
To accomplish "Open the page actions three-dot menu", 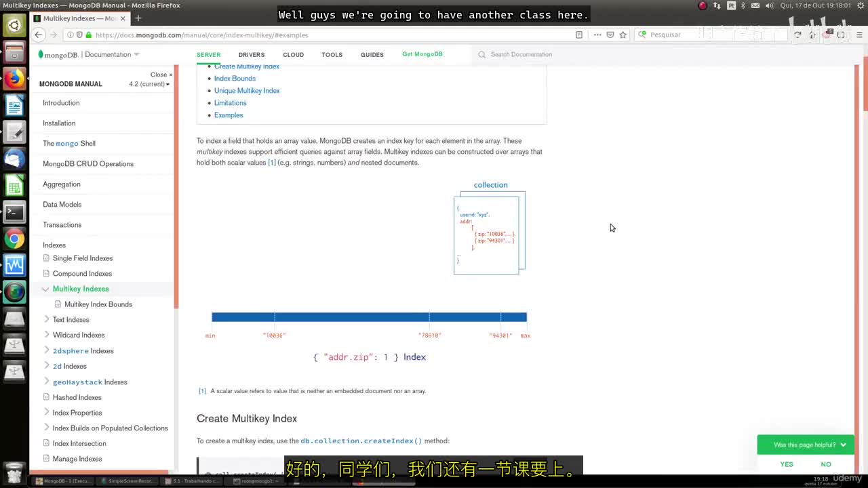I will pyautogui.click(x=597, y=35).
